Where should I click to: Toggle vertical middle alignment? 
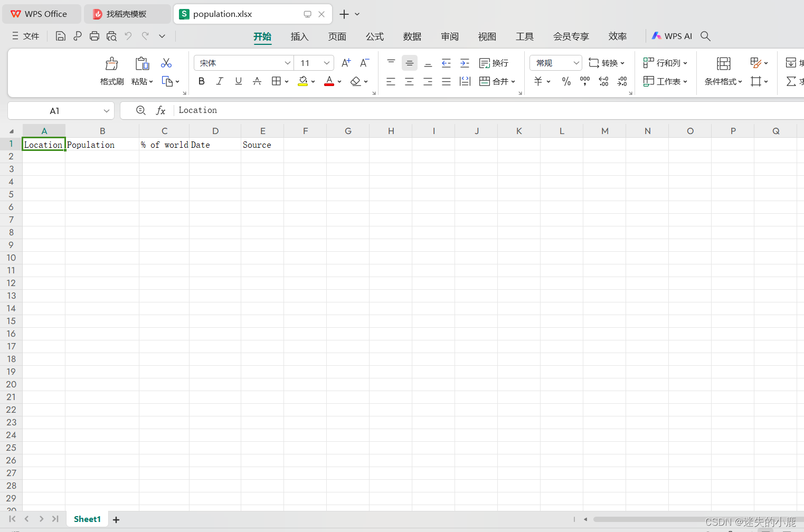tap(409, 63)
